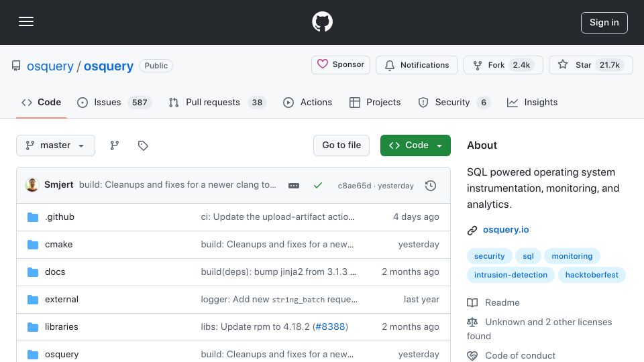This screenshot has height=362, width=644.
Task: Expand the master branch dropdown
Action: [x=56, y=145]
